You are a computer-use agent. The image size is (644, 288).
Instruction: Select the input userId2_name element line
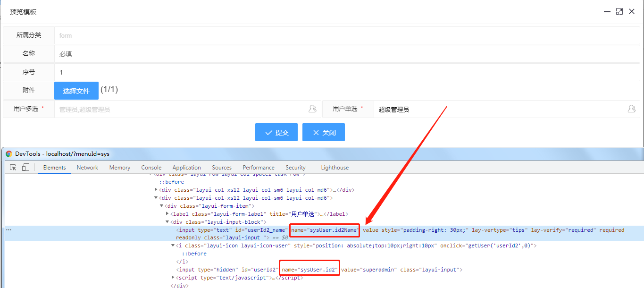400,234
